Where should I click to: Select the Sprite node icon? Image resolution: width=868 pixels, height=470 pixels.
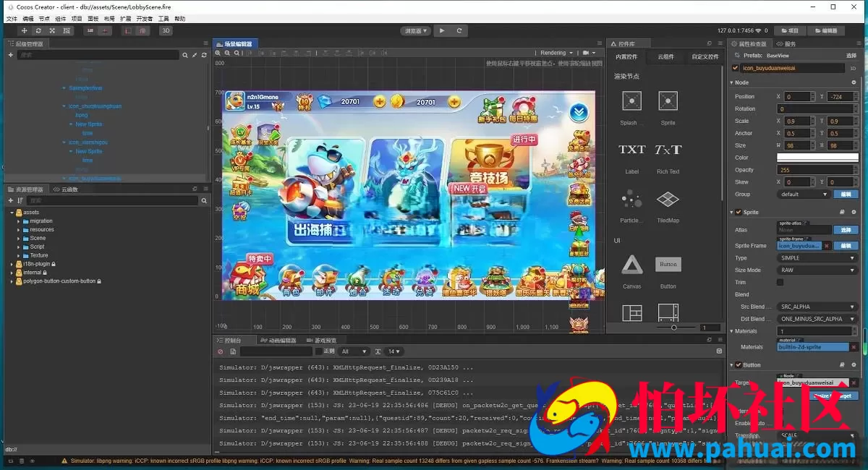pos(668,101)
